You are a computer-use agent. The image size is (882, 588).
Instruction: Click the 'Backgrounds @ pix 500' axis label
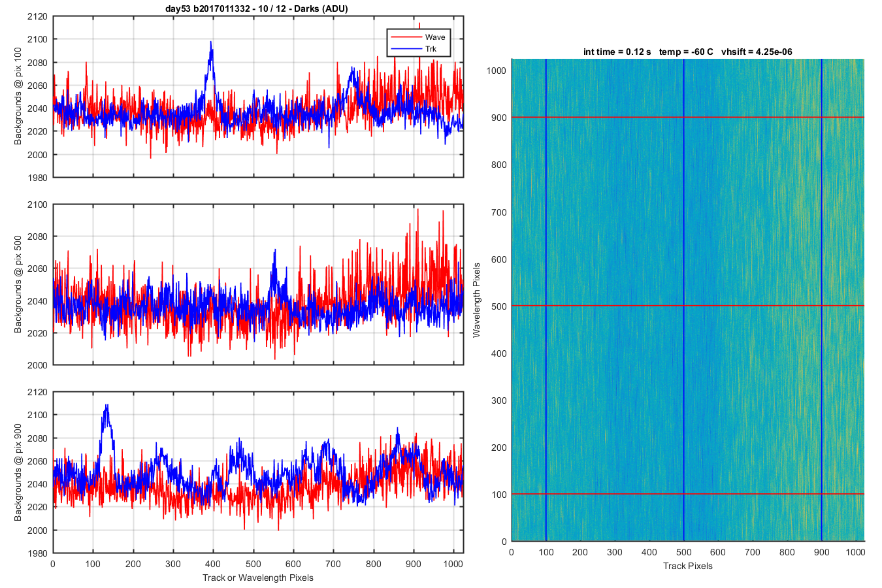tap(18, 284)
